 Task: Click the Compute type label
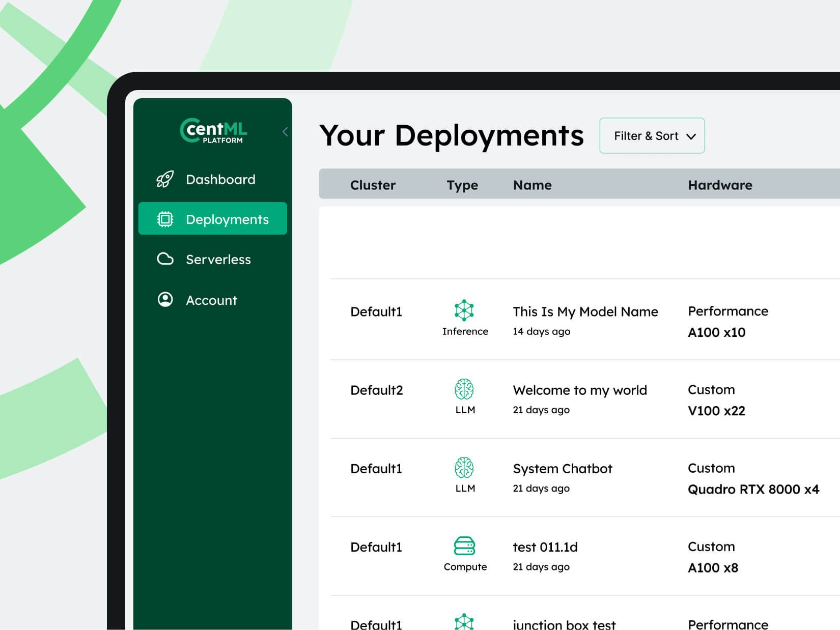tap(465, 567)
